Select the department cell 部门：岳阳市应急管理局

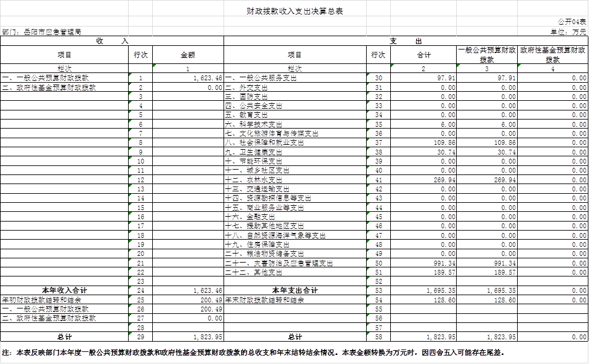(x=42, y=31)
